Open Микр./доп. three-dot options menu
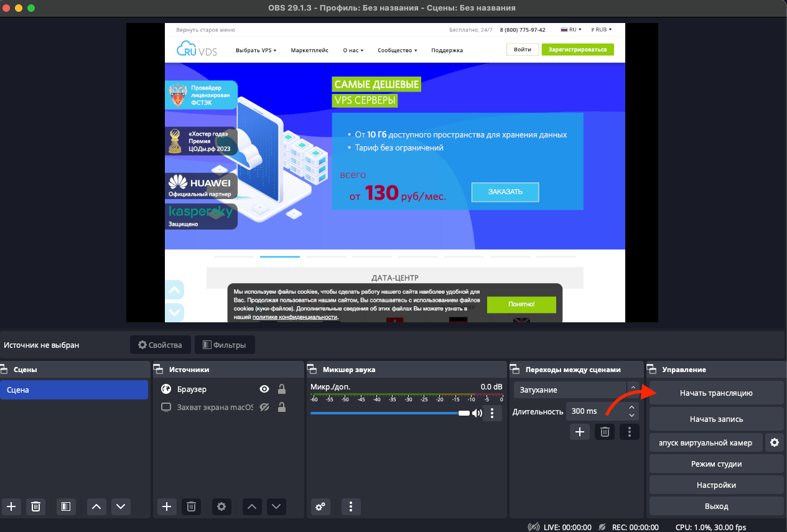787x532 pixels. coord(492,413)
